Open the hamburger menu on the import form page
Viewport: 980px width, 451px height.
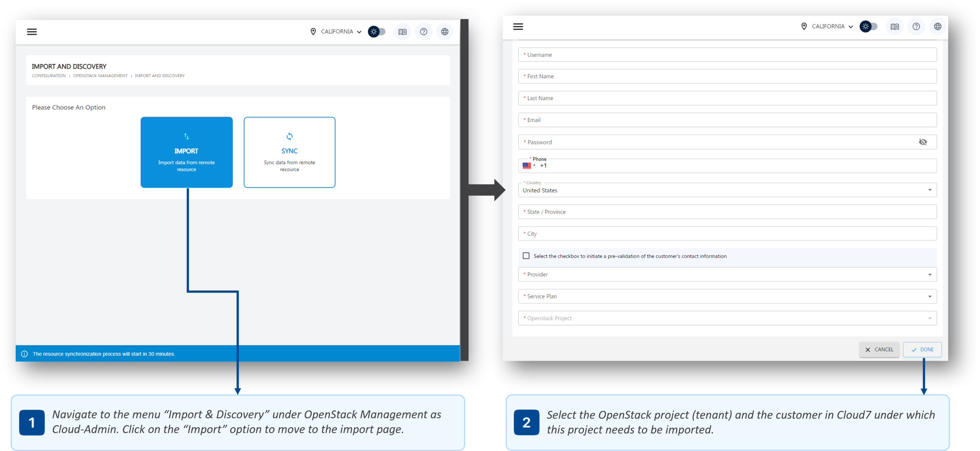518,26
